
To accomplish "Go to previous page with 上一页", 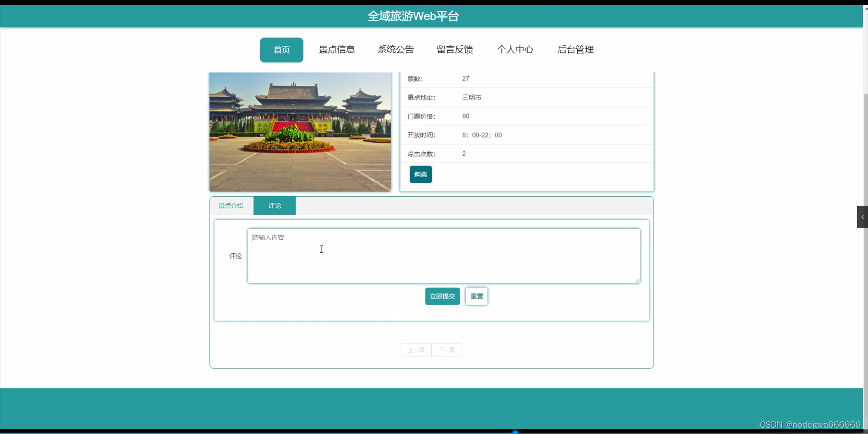I will click(416, 350).
